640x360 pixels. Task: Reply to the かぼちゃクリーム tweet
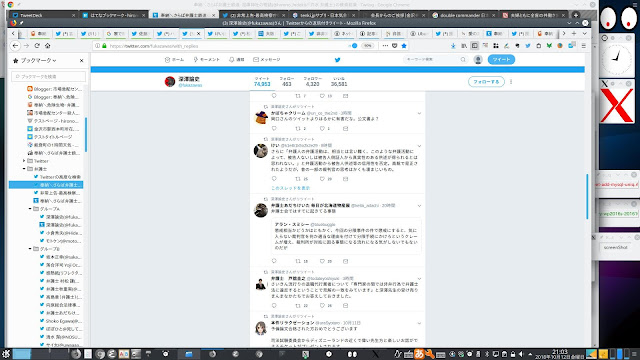(x=274, y=129)
